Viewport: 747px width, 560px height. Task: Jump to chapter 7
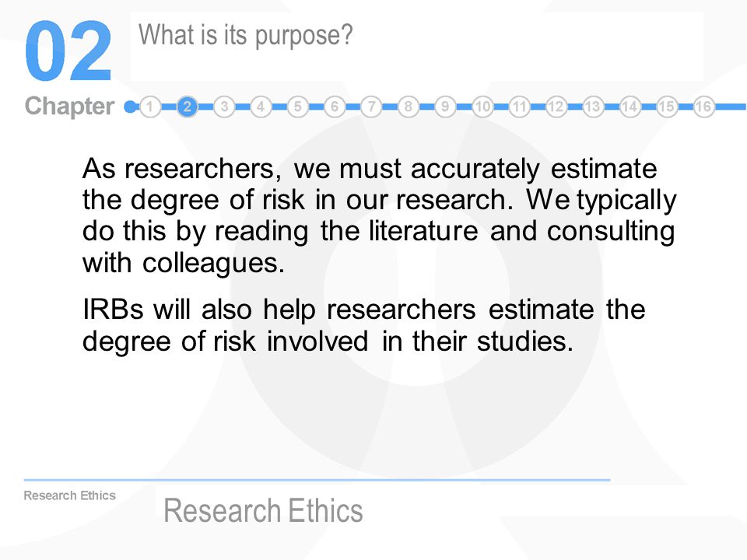[x=371, y=107]
